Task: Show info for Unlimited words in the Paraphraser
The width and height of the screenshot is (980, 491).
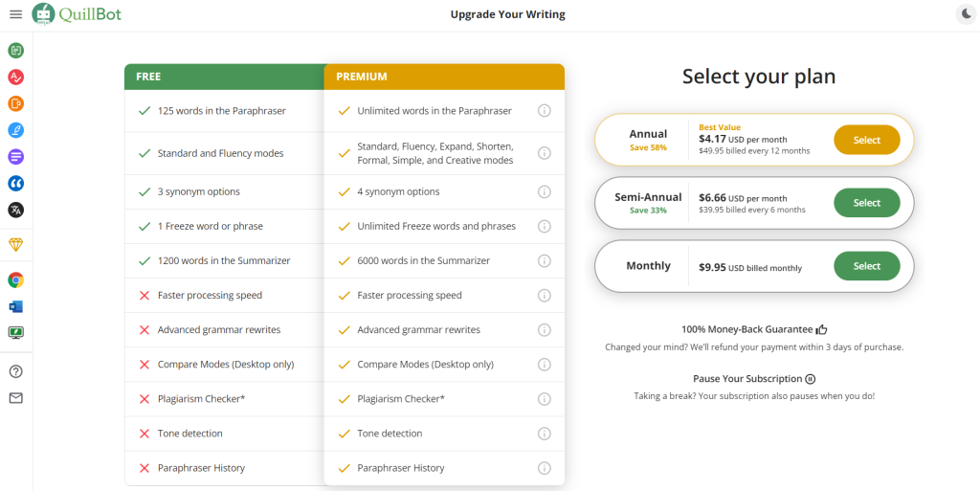Action: [x=545, y=111]
